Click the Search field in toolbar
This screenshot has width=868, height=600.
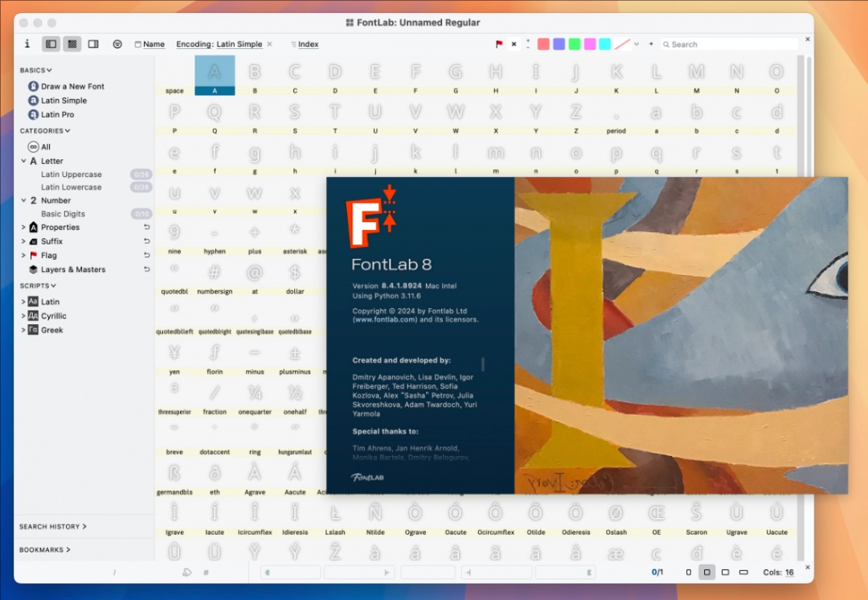(x=730, y=44)
